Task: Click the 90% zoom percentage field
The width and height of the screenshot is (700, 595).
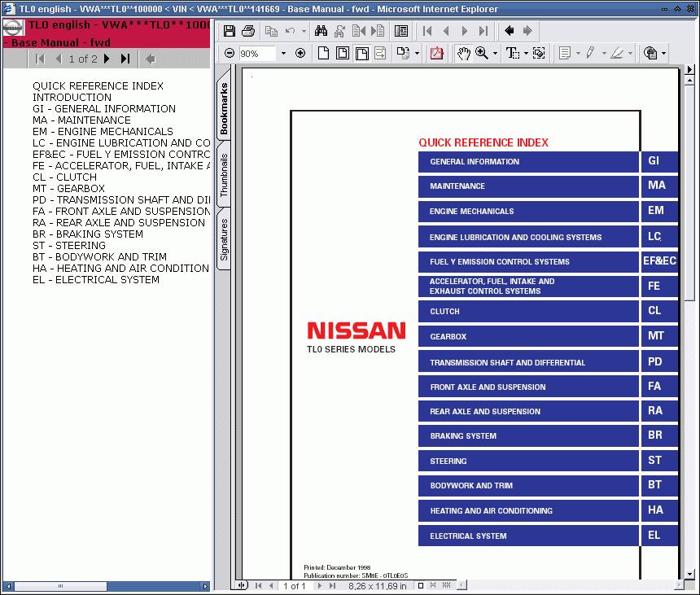Action: tap(257, 54)
